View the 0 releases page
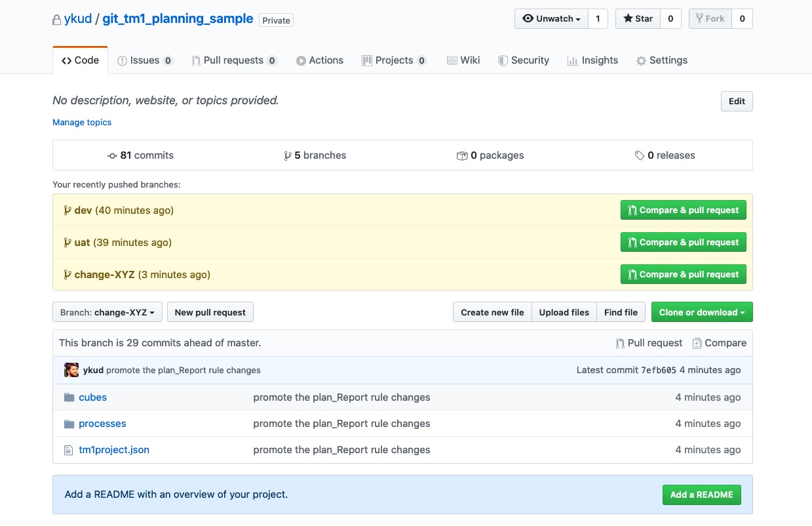 pyautogui.click(x=665, y=155)
